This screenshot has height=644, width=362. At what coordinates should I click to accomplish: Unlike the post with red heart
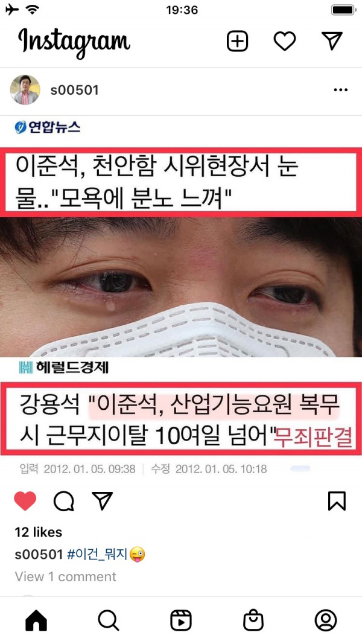click(x=25, y=501)
